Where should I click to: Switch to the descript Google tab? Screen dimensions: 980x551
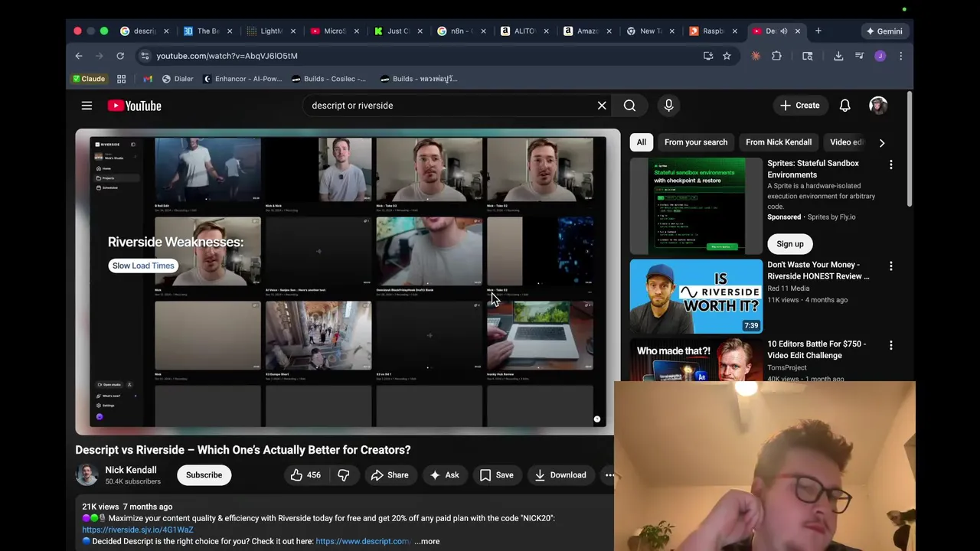pos(145,31)
